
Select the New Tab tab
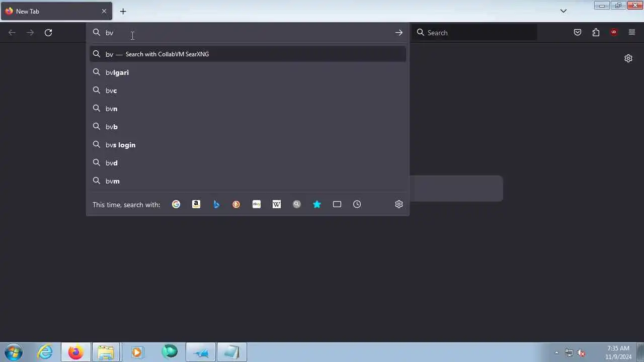[x=56, y=11]
